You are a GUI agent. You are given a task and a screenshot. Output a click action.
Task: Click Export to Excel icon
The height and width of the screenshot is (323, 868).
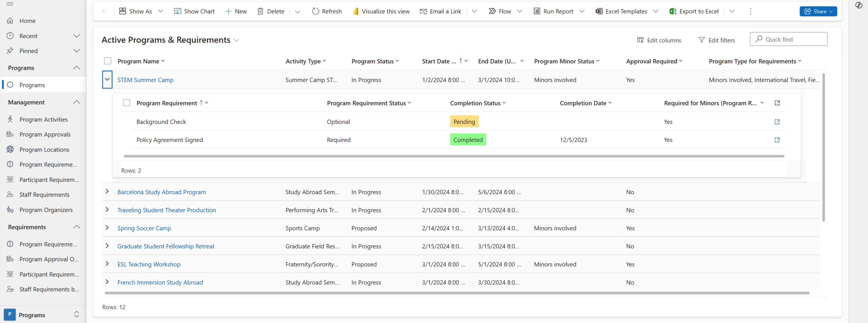coord(673,11)
